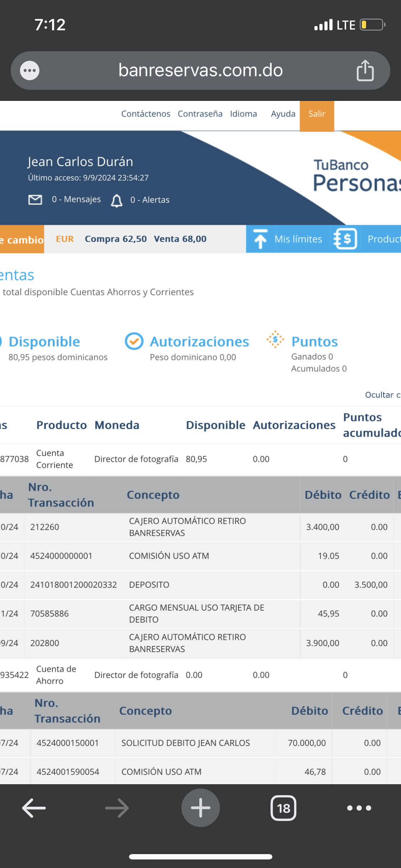Click the Puntos summary heading
The width and height of the screenshot is (401, 868).
pyautogui.click(x=314, y=342)
